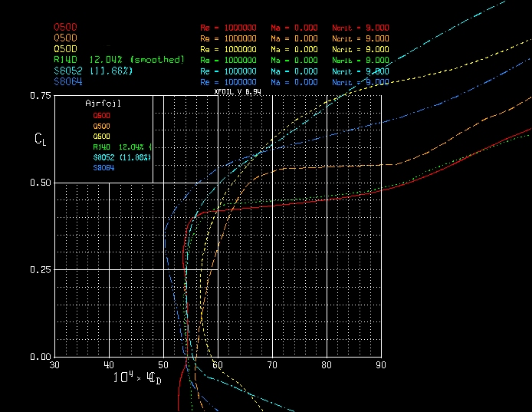Click the red Ncrit = 9.000 value
The image size is (532, 412).
pos(360,28)
